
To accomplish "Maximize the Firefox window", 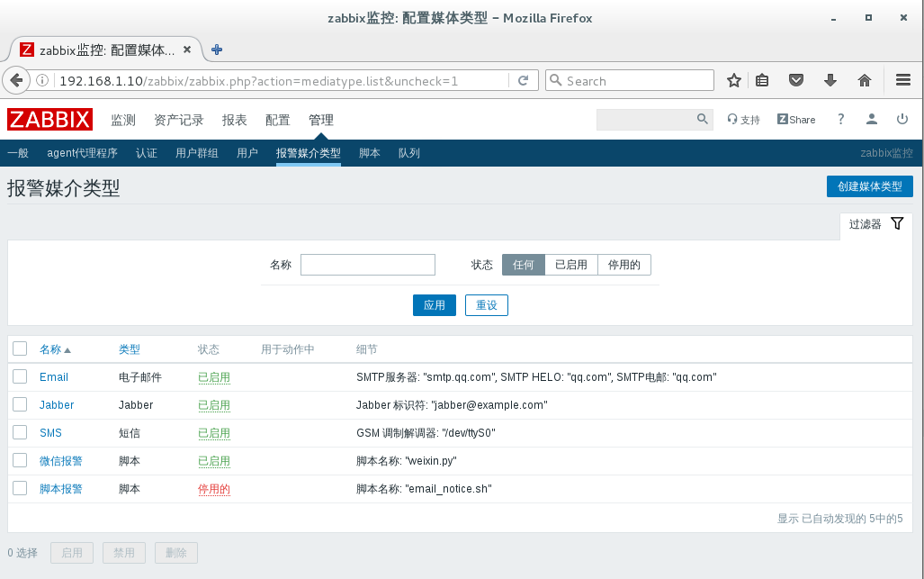I will (868, 18).
